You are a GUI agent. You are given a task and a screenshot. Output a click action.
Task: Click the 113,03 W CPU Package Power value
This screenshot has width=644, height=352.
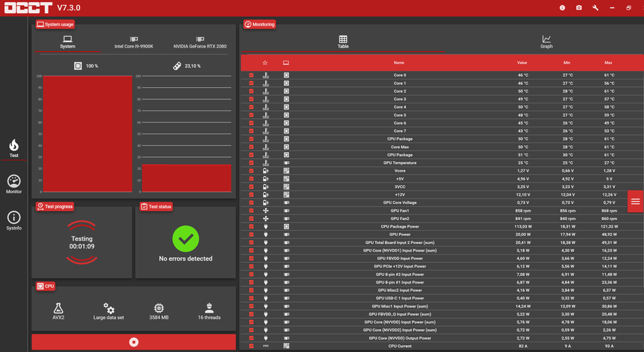524,226
